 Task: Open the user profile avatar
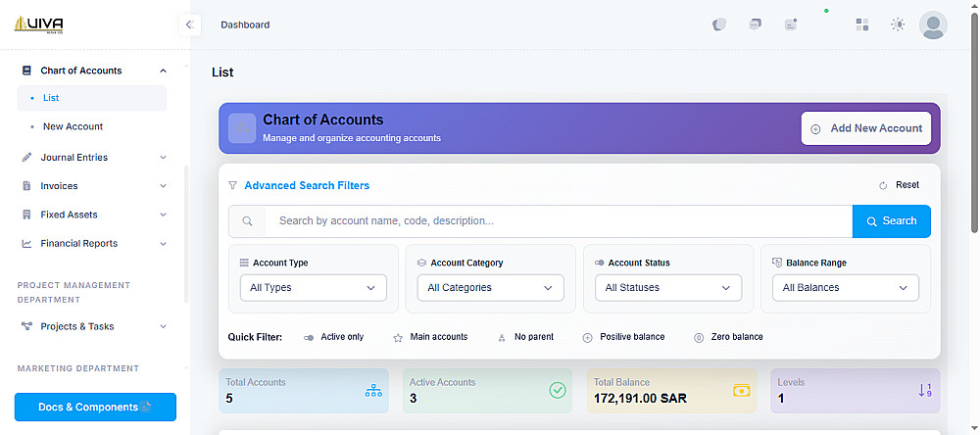click(x=933, y=24)
